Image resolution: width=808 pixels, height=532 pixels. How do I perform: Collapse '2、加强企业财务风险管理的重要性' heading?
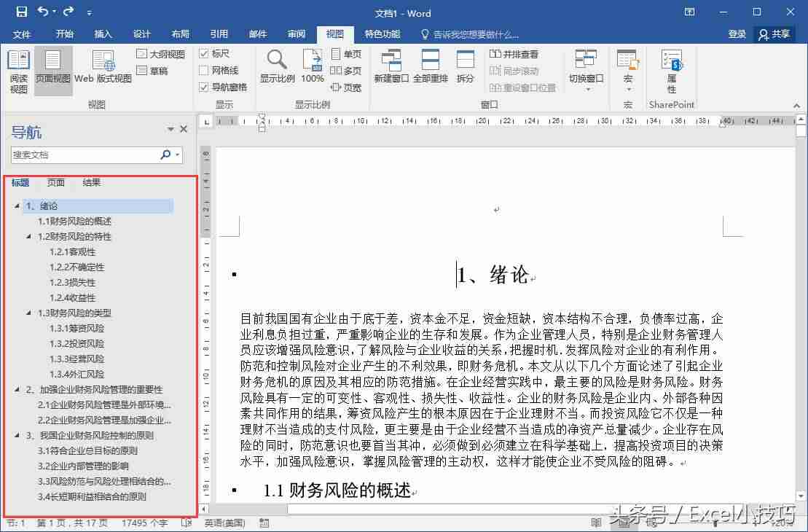(17, 389)
